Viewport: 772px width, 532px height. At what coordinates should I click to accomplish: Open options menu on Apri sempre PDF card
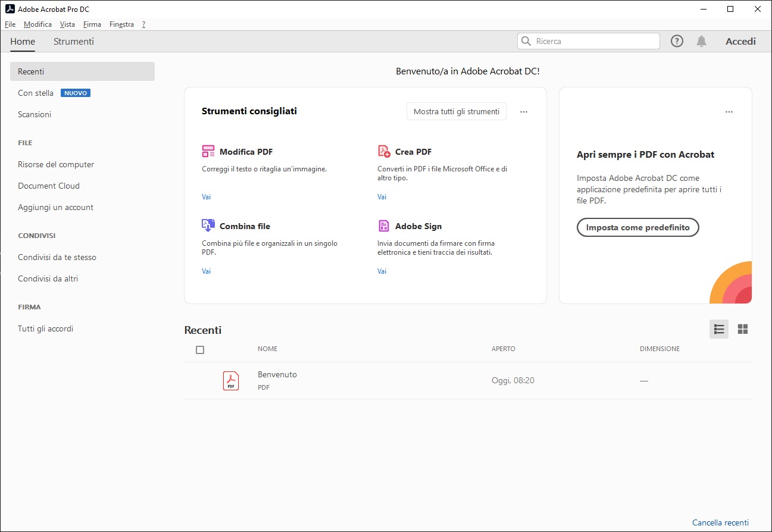(x=729, y=111)
